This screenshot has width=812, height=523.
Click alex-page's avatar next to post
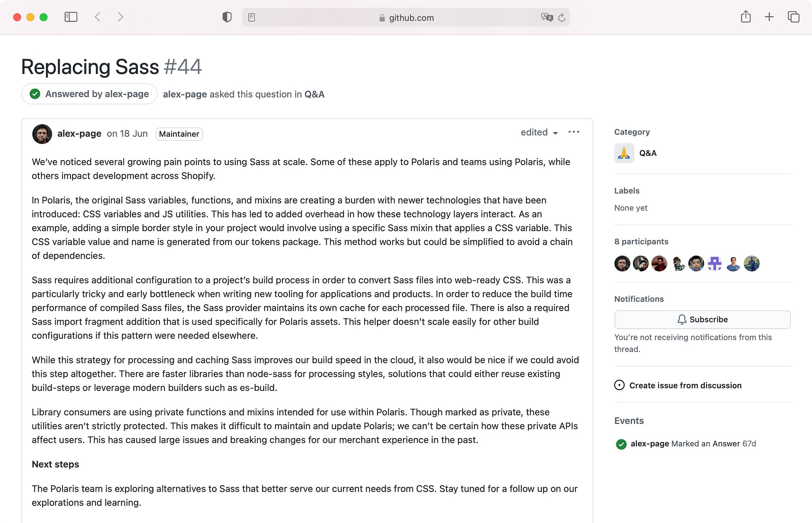[42, 134]
